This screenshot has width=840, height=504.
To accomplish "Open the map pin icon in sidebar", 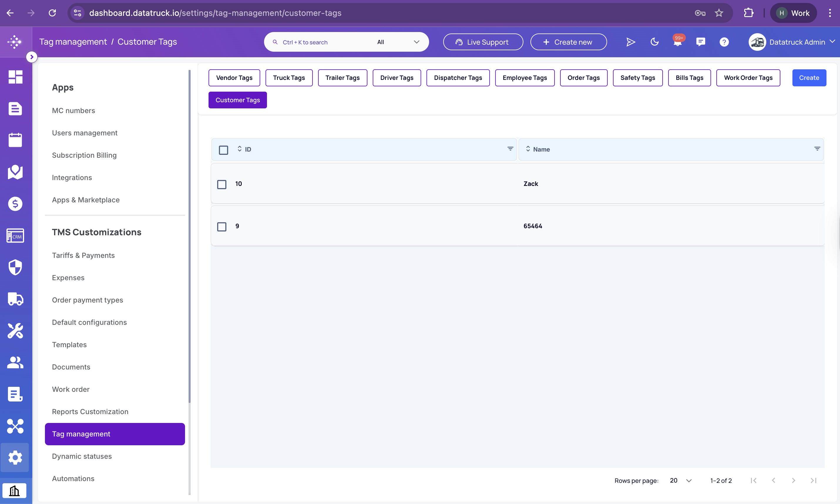I will point(15,172).
